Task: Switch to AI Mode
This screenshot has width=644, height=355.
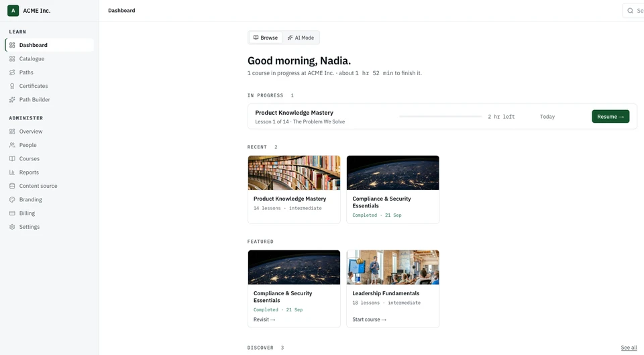Action: [301, 38]
